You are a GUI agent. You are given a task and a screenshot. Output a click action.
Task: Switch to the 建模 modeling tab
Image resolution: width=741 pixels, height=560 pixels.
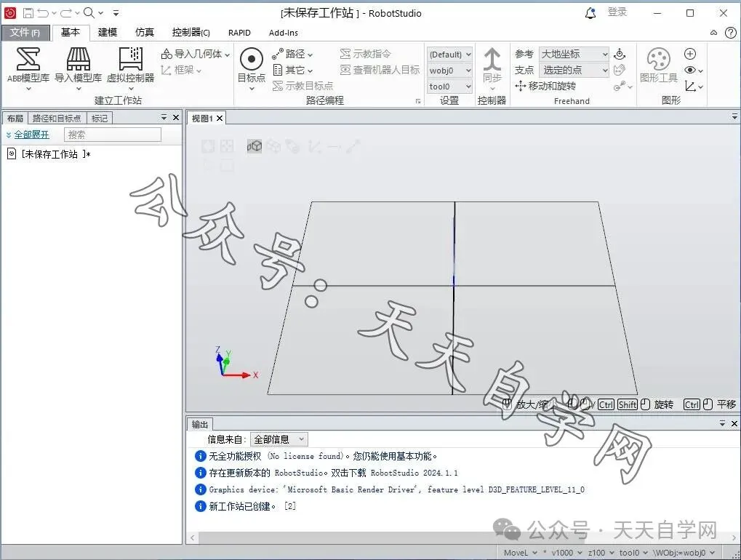pos(108,32)
